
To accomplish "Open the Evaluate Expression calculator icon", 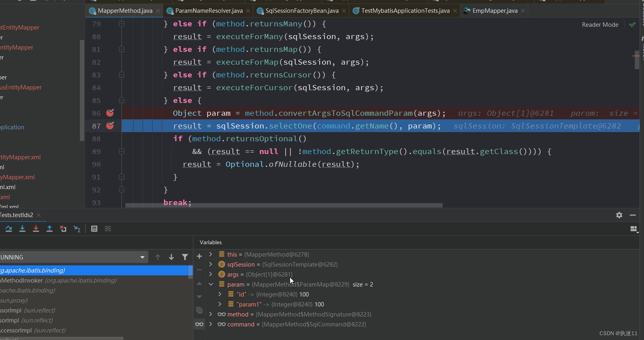I will (x=94, y=229).
